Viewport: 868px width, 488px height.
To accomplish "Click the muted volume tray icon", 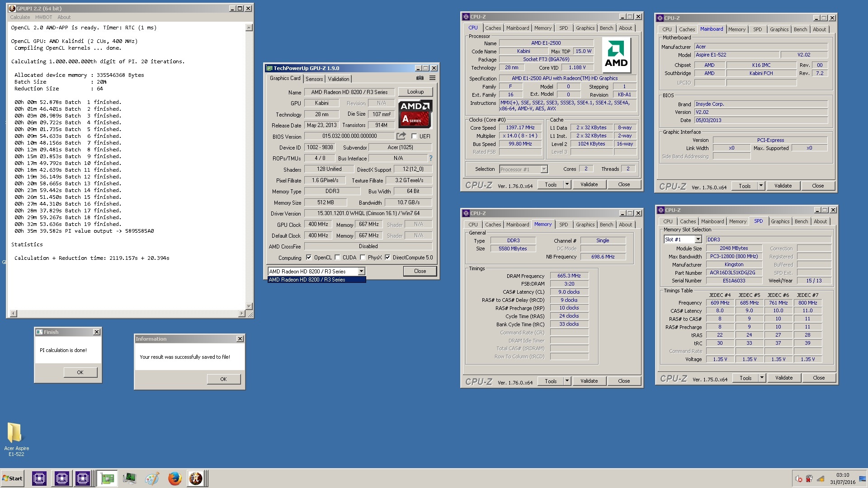I will point(798,479).
